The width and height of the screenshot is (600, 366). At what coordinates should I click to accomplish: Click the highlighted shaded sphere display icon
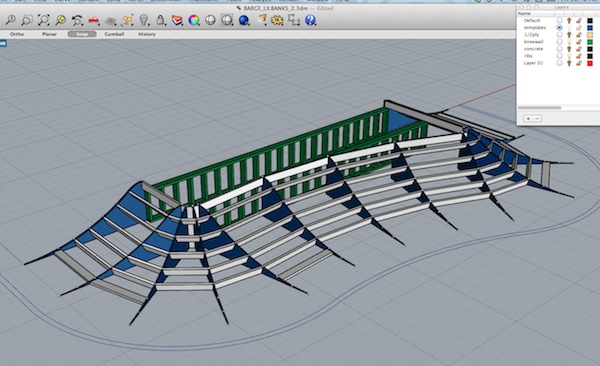(227, 20)
